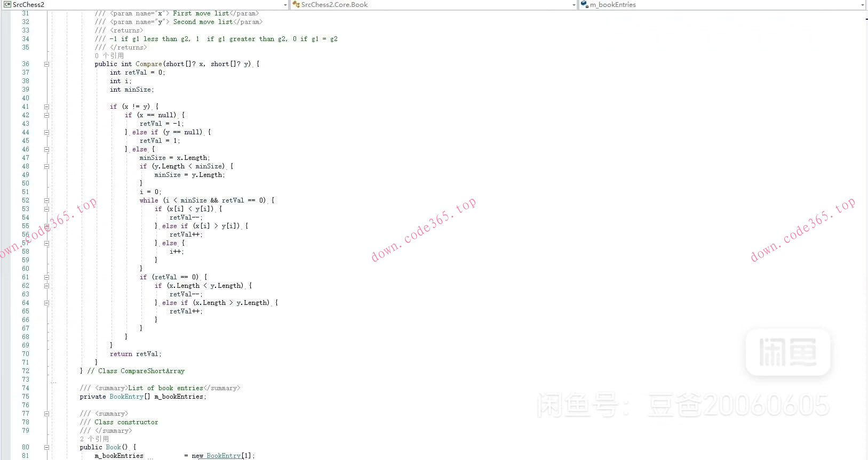Collapse the else block at line 46
Screen dimensions: 868x460
click(46, 149)
